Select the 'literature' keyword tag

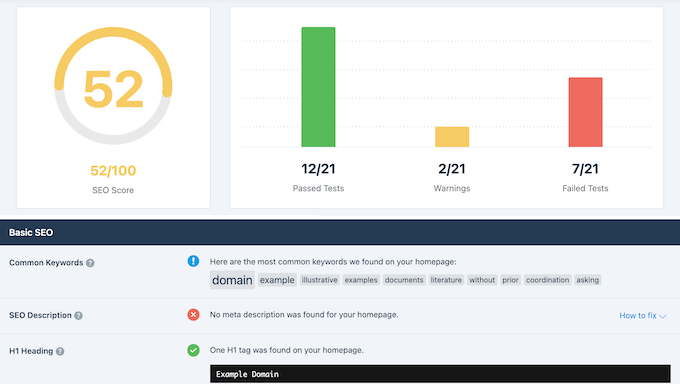[x=446, y=280]
